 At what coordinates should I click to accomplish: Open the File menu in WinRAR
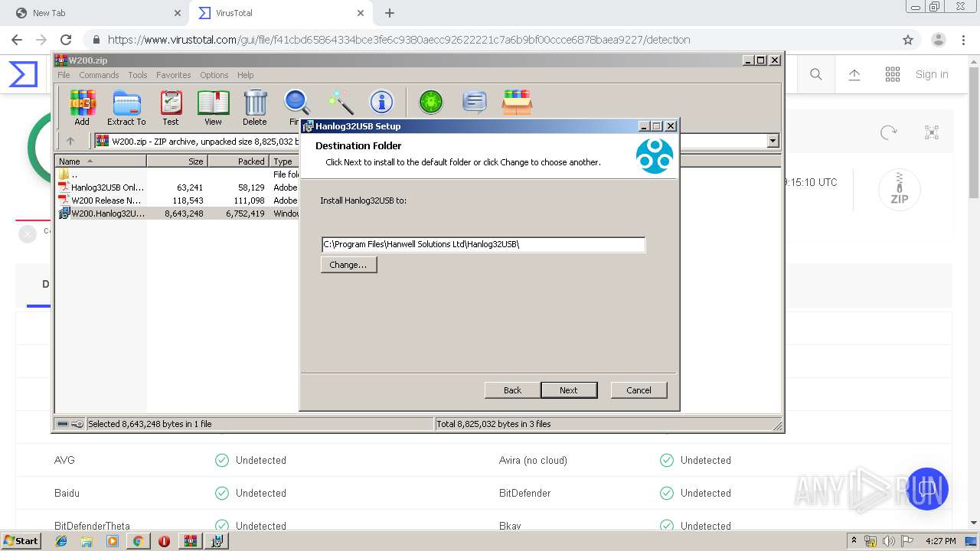click(x=64, y=75)
